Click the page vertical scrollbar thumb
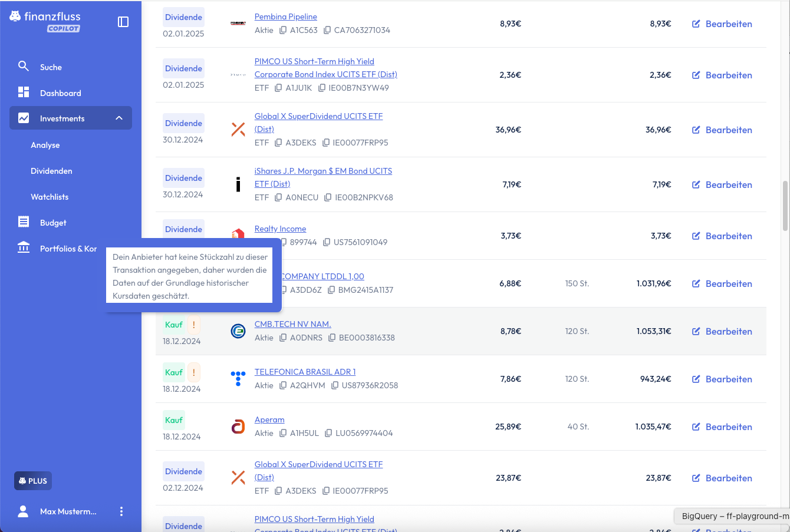The image size is (790, 532). click(785, 206)
